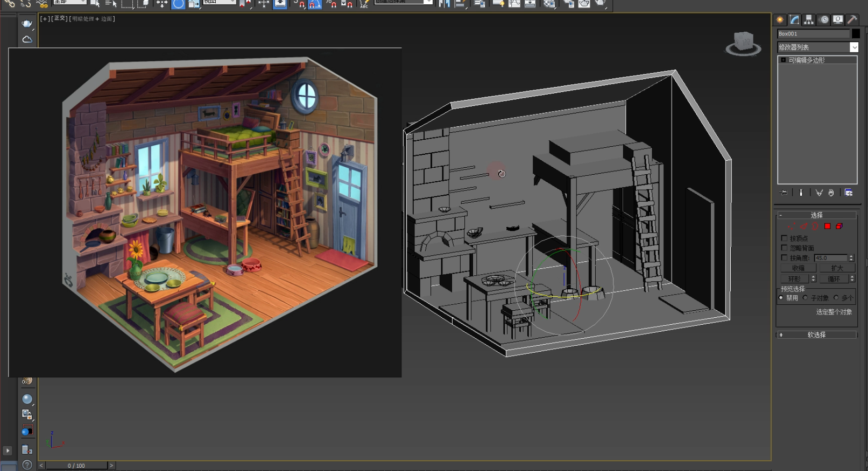Enable the 忽略背面 checkbox
This screenshot has width=868, height=471.
click(x=784, y=248)
